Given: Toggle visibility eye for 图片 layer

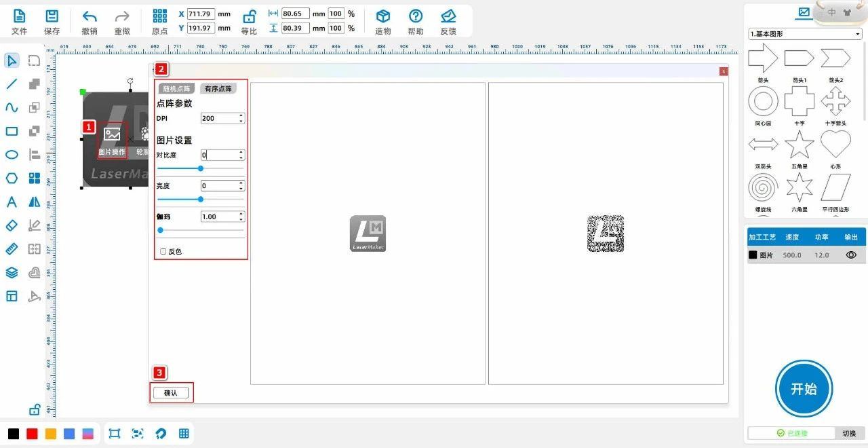Looking at the screenshot, I should pyautogui.click(x=851, y=255).
